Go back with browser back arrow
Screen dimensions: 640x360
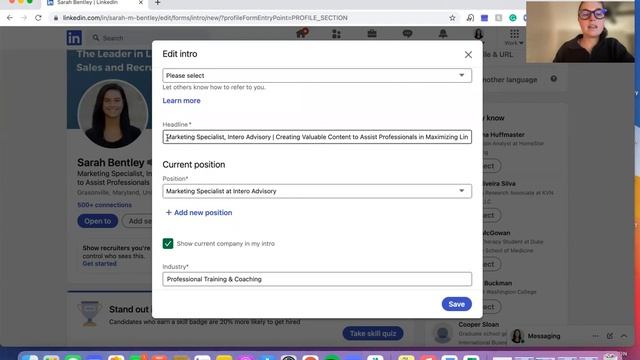(10, 18)
